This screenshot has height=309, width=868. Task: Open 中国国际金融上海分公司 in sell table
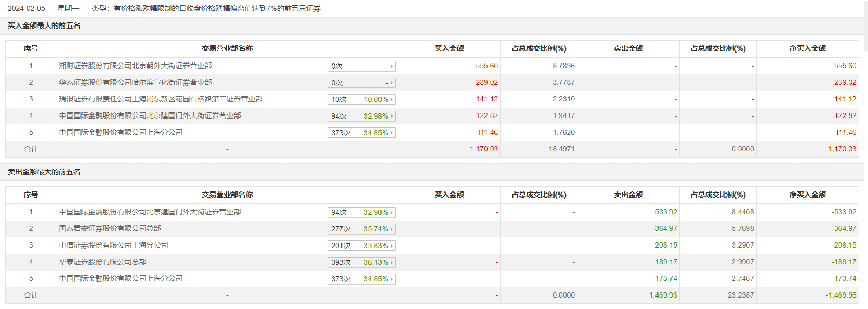121,278
